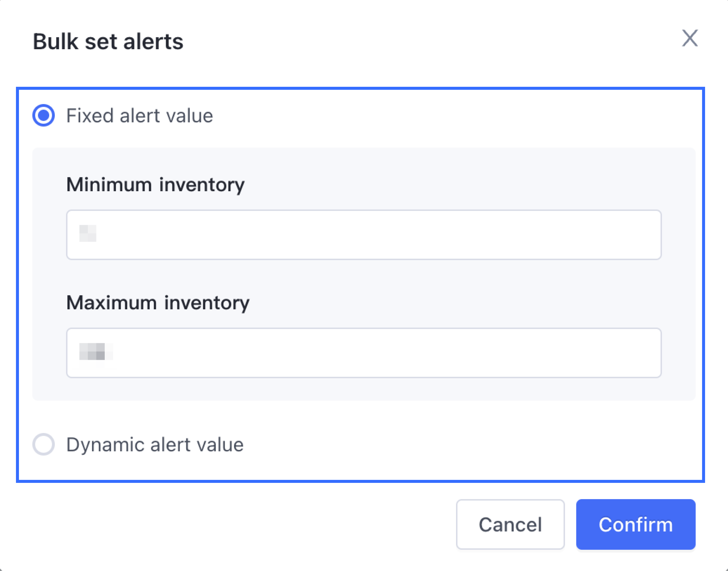The image size is (728, 571).
Task: Click the "Bulk set alerts" dialog title
Action: click(108, 42)
